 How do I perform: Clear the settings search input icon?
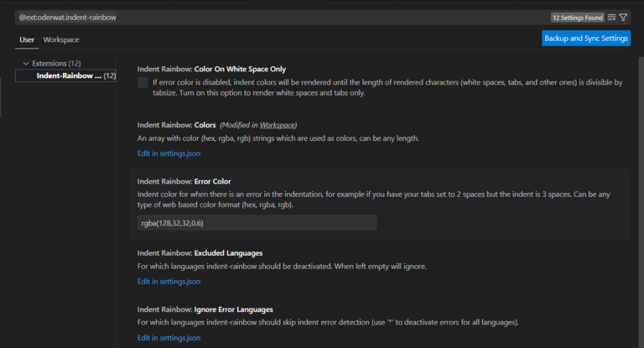pos(611,17)
